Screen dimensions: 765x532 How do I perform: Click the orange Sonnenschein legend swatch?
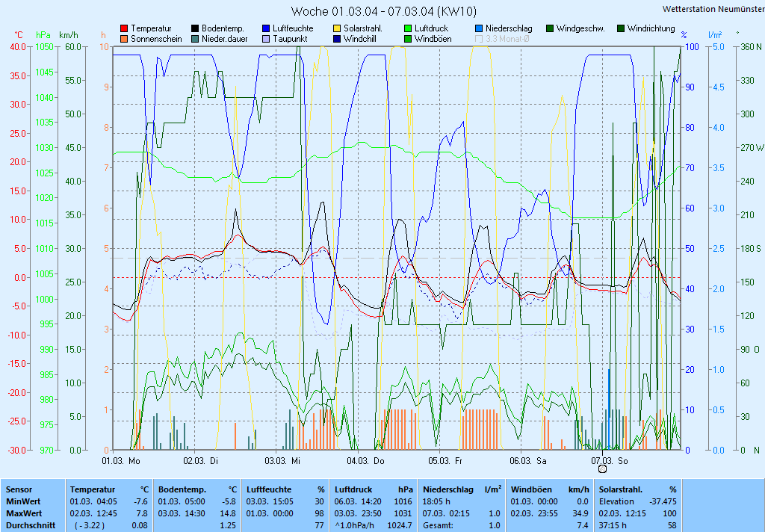coord(124,39)
